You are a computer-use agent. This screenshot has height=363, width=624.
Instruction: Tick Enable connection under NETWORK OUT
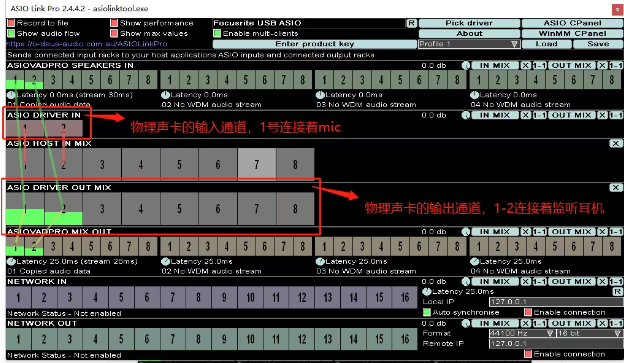tap(528, 354)
